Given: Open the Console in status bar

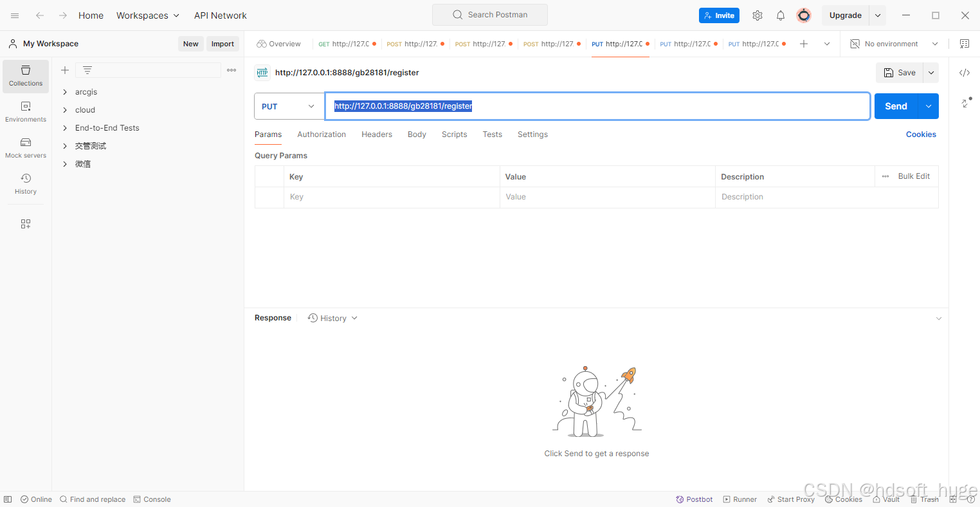Looking at the screenshot, I should click(x=152, y=499).
